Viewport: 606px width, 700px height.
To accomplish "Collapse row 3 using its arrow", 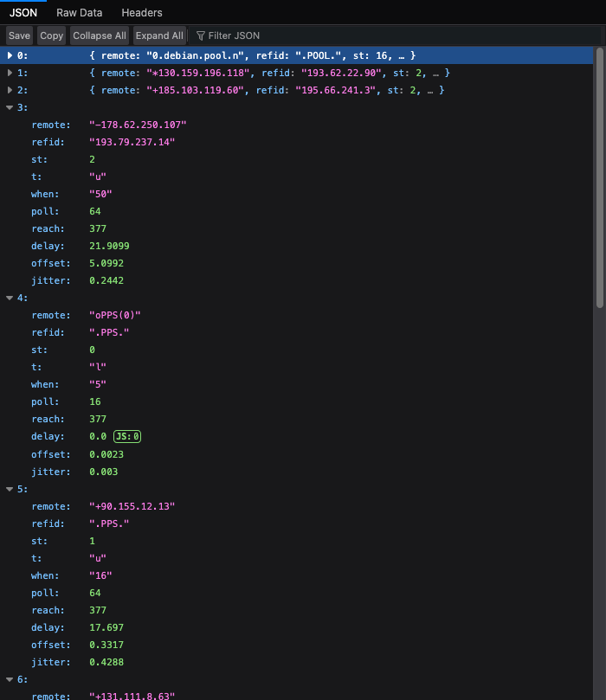I will pos(10,107).
